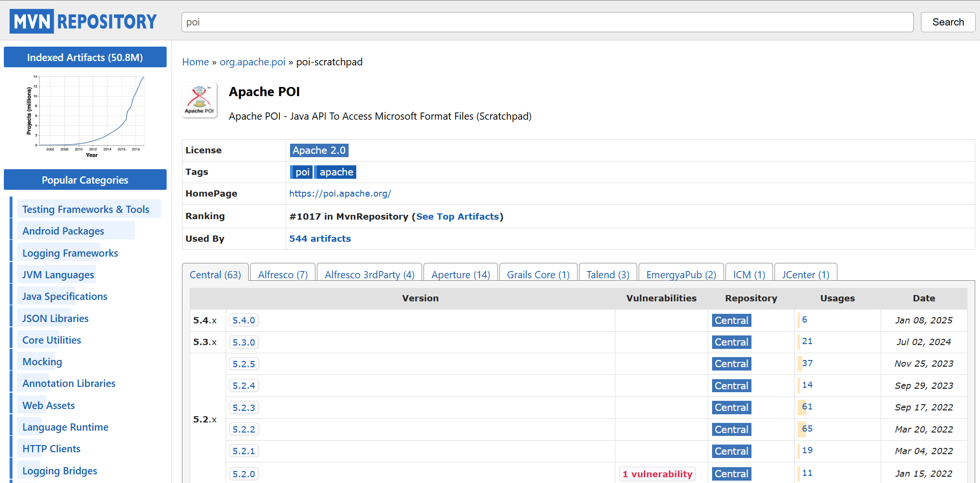Click the Central badge in the 5.2.0 row
This screenshot has width=980, height=483.
[x=731, y=474]
